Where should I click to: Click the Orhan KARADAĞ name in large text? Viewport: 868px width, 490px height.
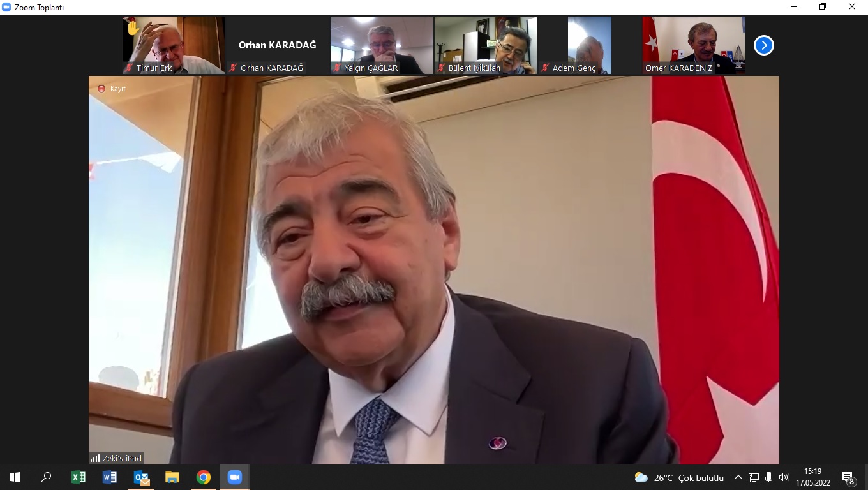pyautogui.click(x=277, y=45)
